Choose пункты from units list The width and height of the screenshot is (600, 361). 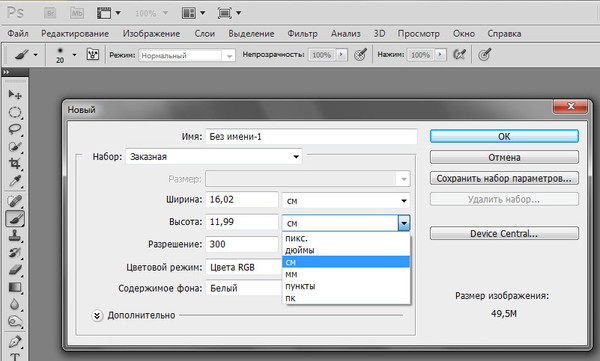346,286
